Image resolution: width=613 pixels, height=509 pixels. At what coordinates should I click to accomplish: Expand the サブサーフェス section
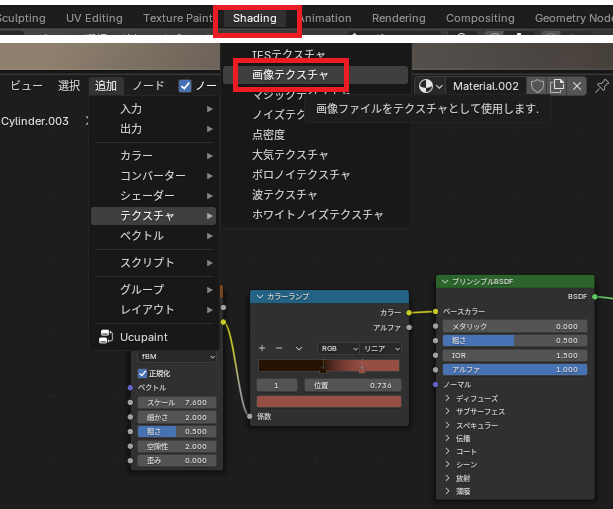pos(447,412)
